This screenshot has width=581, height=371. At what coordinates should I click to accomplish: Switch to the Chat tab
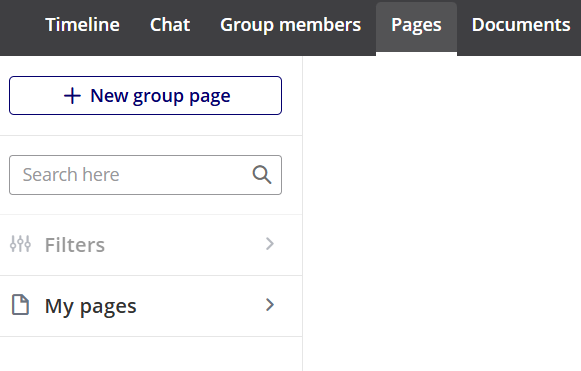[170, 25]
